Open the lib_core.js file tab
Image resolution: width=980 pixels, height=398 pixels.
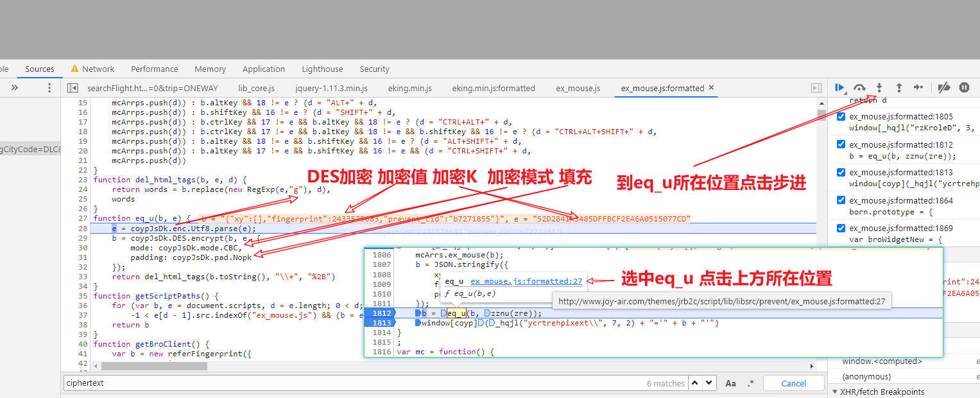click(x=257, y=88)
